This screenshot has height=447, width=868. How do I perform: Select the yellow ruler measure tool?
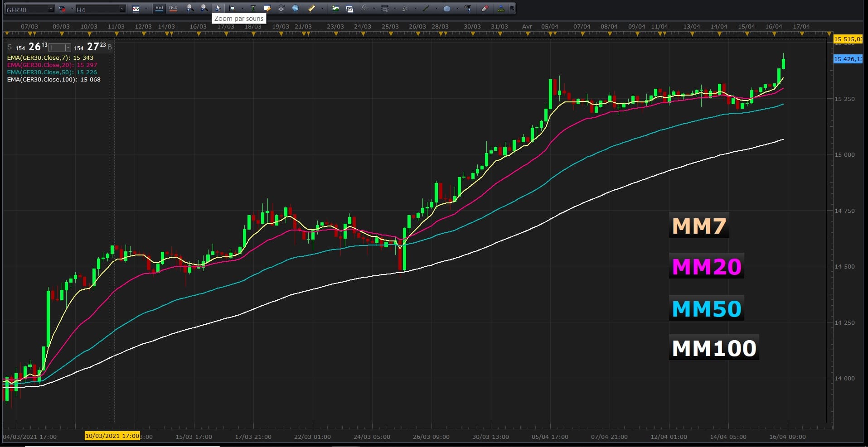tap(311, 9)
